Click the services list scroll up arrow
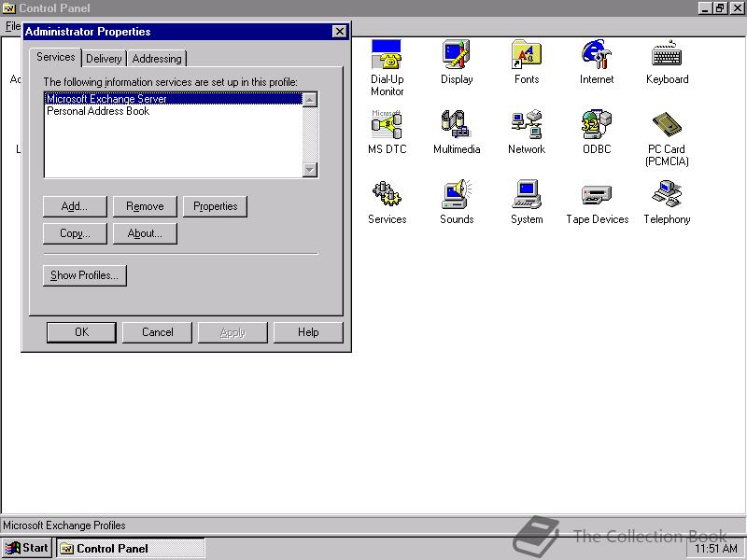Viewport: 747px width, 560px height. (x=310, y=100)
